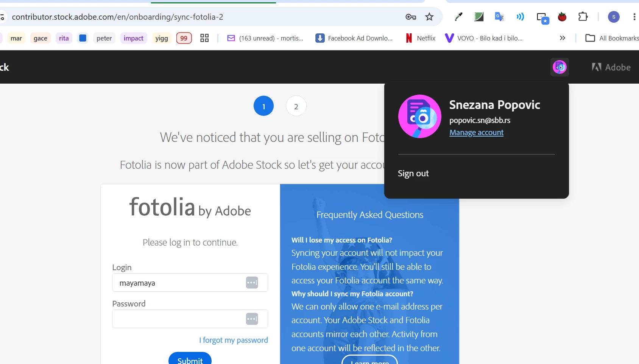This screenshot has width=639, height=364.
Task: Open the Chrome extensions puzzle icon
Action: [583, 17]
